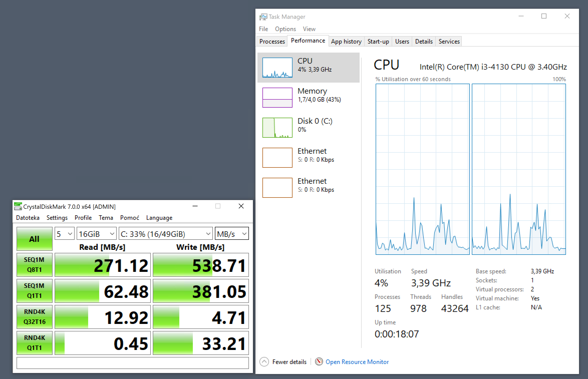The height and width of the screenshot is (379, 588).
Task: Click the 4.71 RND4K Q32T16 write result
Action: pos(201,317)
